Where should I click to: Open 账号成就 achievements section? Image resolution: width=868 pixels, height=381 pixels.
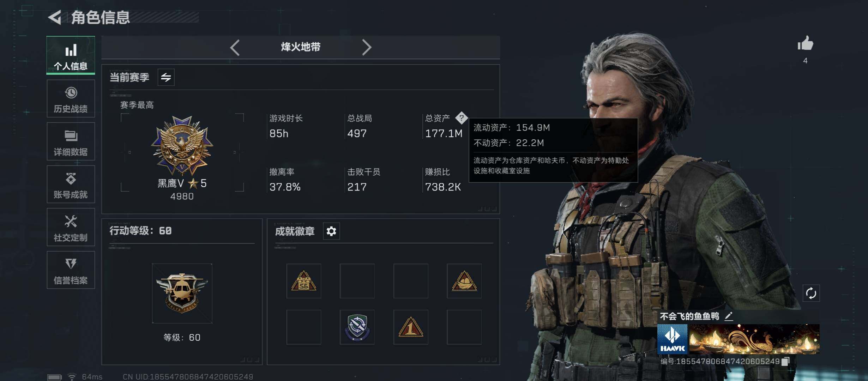click(71, 184)
